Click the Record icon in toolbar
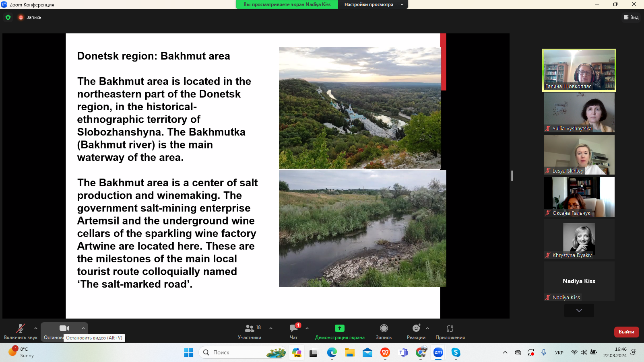 tap(384, 329)
